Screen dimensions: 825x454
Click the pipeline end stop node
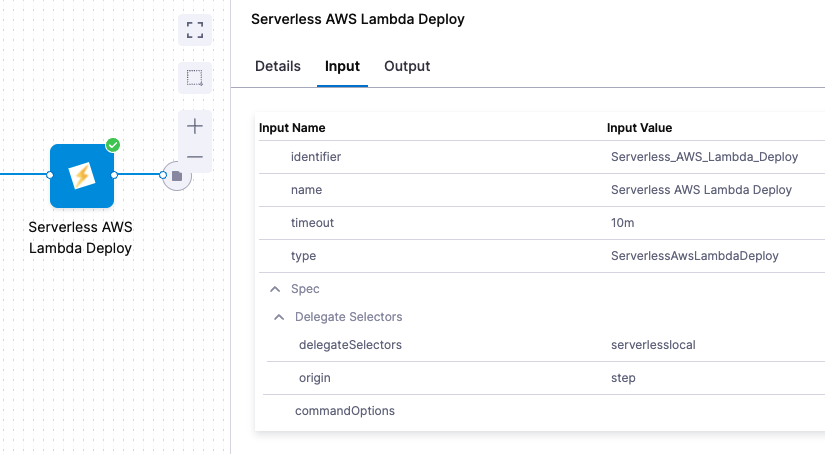point(177,176)
